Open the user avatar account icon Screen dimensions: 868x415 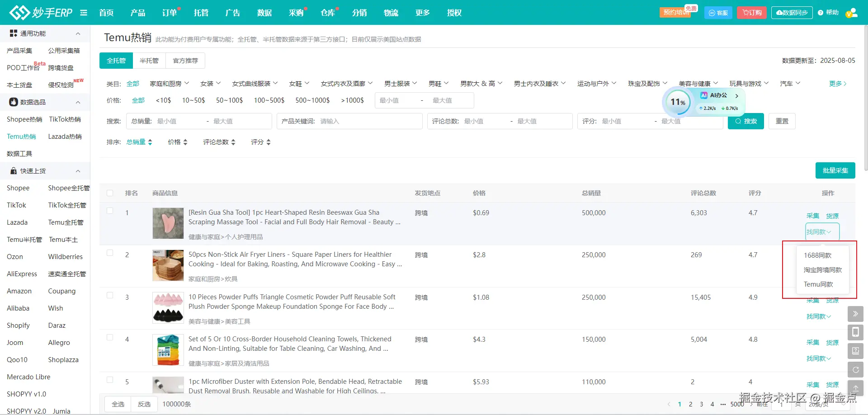coord(852,13)
